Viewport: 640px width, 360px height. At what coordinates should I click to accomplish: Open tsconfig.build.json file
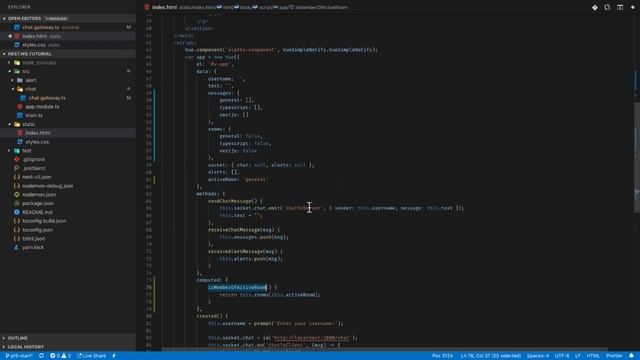[x=44, y=221]
